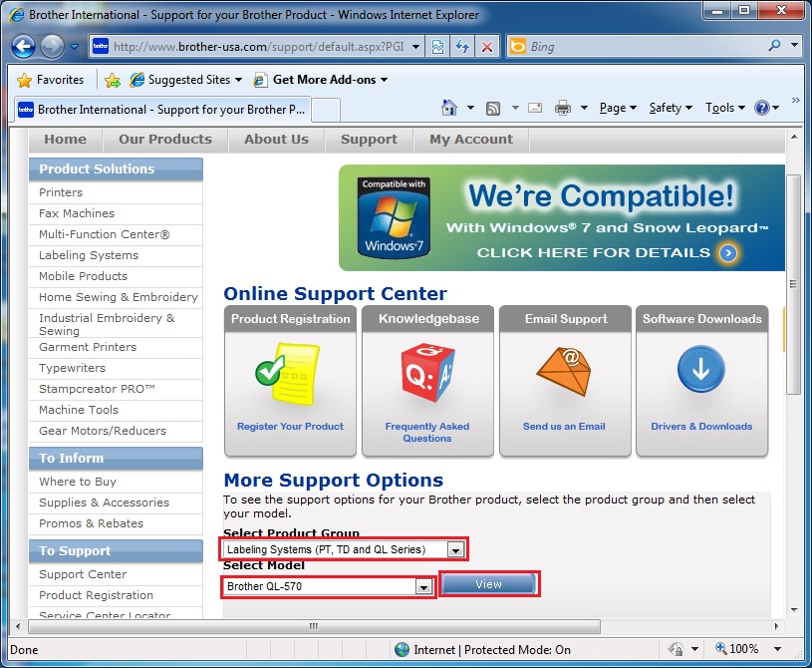This screenshot has width=812, height=668.
Task: Open the Select Model dropdown
Action: (424, 587)
